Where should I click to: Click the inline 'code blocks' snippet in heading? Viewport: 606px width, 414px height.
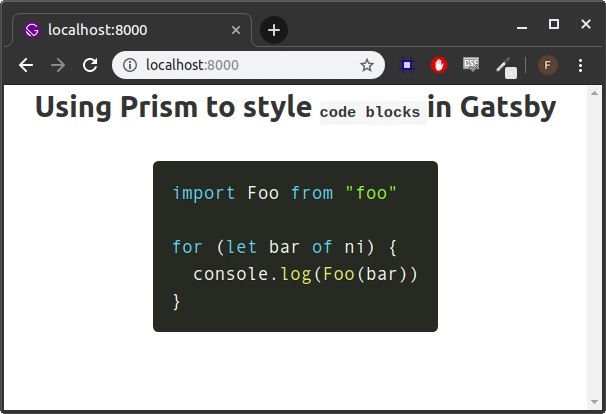click(x=373, y=112)
